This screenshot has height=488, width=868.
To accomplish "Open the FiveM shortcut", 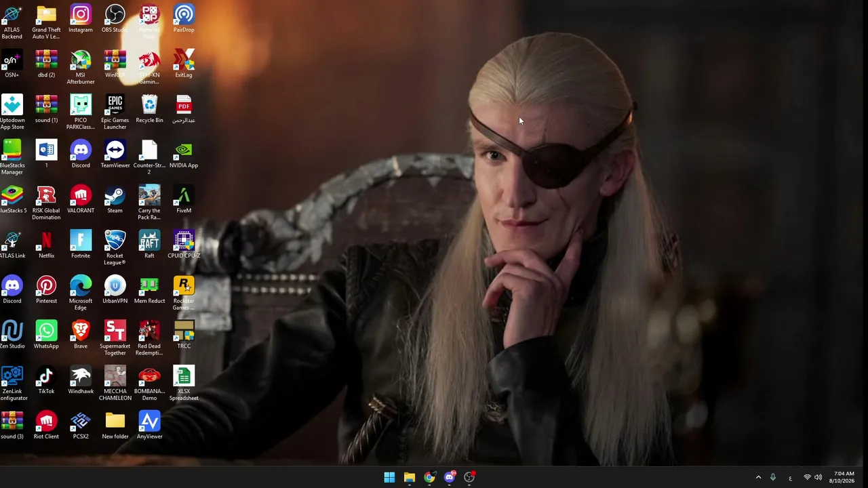I will click(184, 200).
